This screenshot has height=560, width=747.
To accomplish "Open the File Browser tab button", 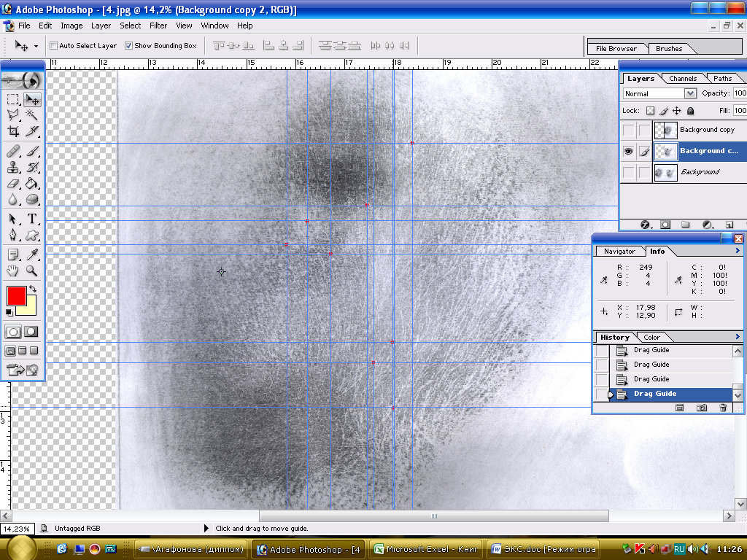I will point(616,49).
